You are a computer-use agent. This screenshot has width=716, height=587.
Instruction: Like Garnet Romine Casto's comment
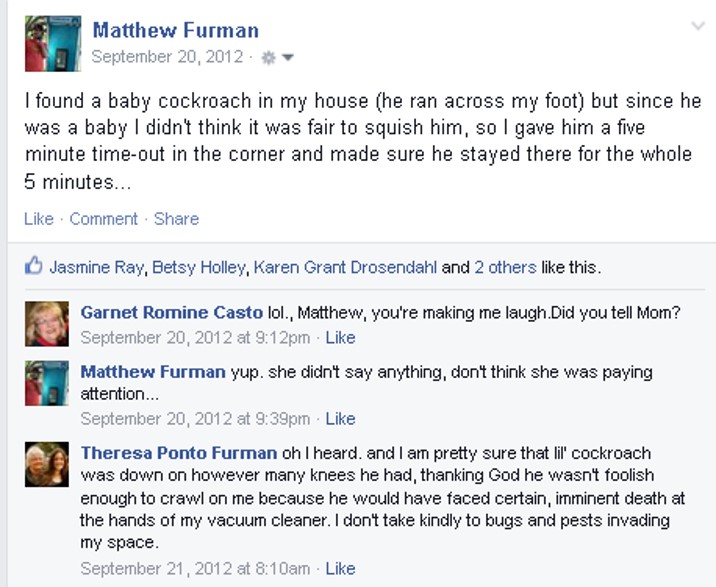click(x=340, y=338)
